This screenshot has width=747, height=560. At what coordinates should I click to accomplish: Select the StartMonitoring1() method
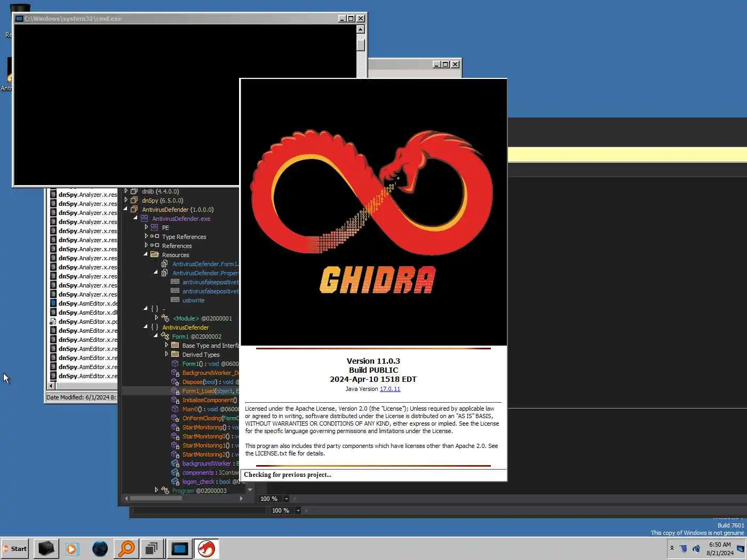pyautogui.click(x=210, y=445)
